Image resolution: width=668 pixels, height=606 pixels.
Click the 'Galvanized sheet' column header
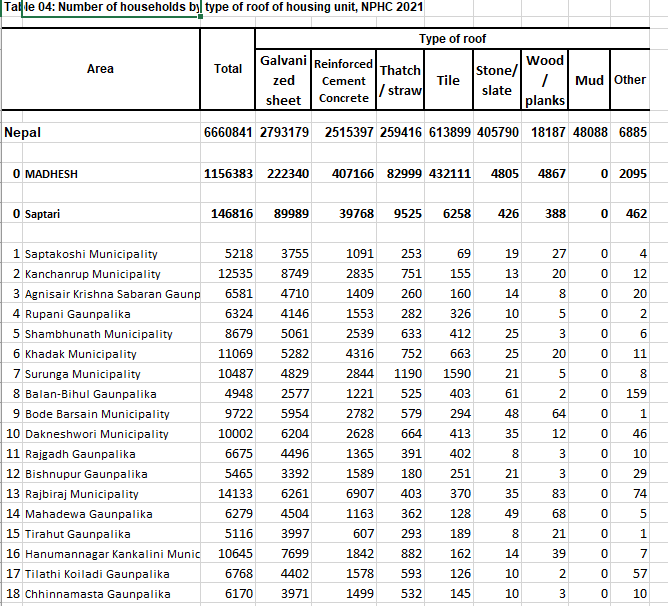(x=283, y=80)
